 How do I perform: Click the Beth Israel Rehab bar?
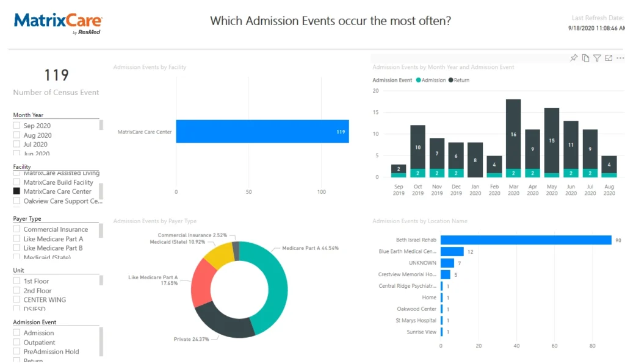pyautogui.click(x=526, y=240)
